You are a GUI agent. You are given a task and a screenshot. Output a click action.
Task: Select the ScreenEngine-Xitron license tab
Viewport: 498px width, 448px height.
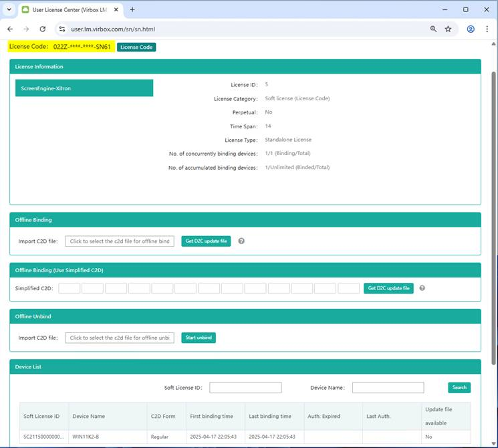pos(84,88)
